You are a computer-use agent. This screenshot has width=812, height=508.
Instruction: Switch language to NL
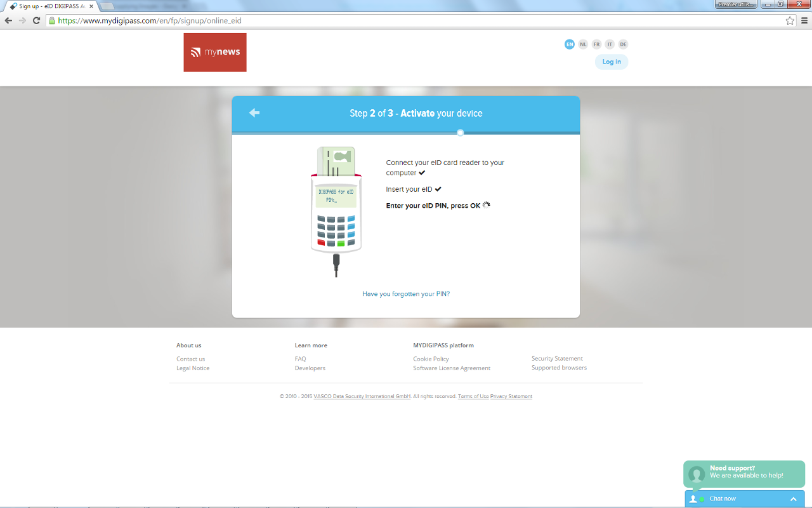[x=583, y=44]
